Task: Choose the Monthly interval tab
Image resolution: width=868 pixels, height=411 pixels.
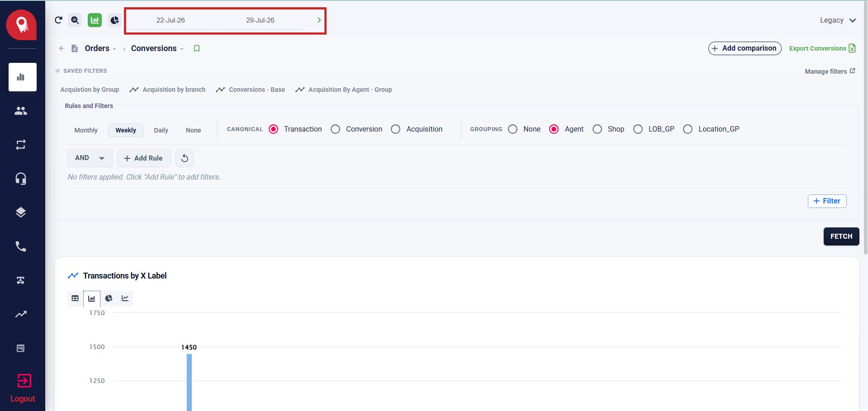Action: click(86, 130)
